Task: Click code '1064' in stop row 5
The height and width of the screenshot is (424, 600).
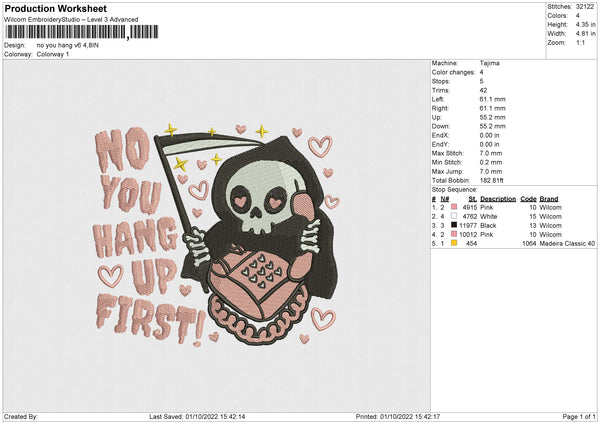Action: [x=529, y=243]
